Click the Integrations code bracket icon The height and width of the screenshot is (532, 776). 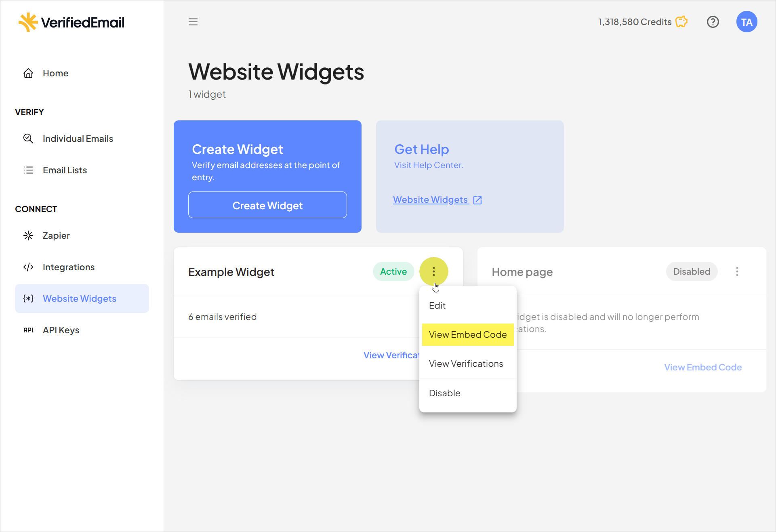28,267
